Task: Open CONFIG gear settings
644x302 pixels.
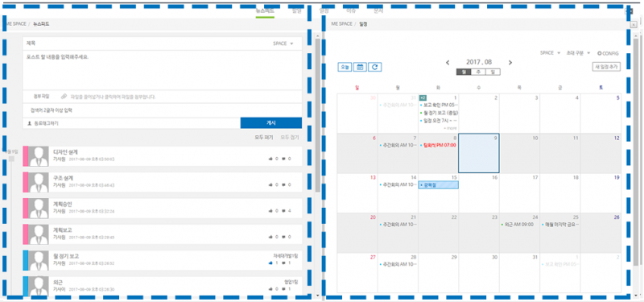Action: click(608, 53)
